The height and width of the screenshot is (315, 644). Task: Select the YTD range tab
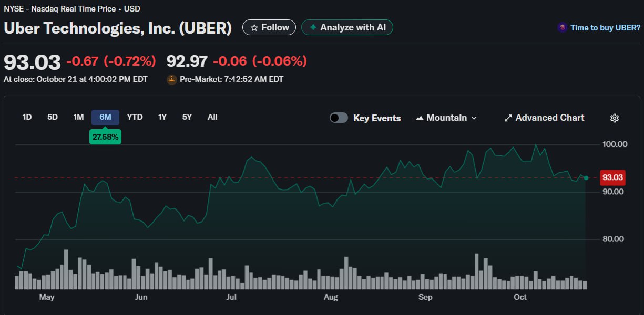click(x=135, y=117)
